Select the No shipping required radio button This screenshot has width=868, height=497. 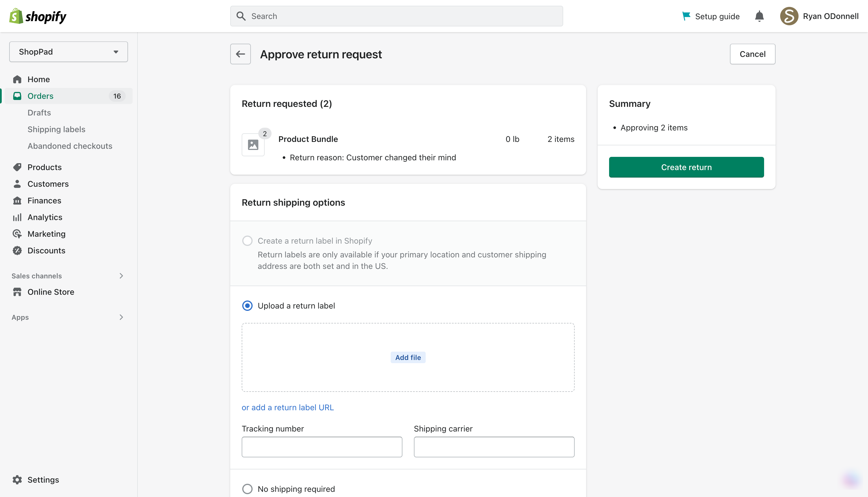(x=247, y=489)
